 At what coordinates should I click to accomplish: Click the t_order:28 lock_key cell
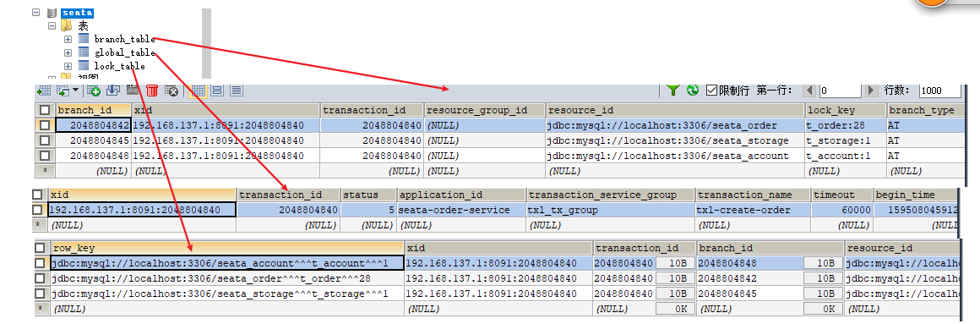[845, 125]
